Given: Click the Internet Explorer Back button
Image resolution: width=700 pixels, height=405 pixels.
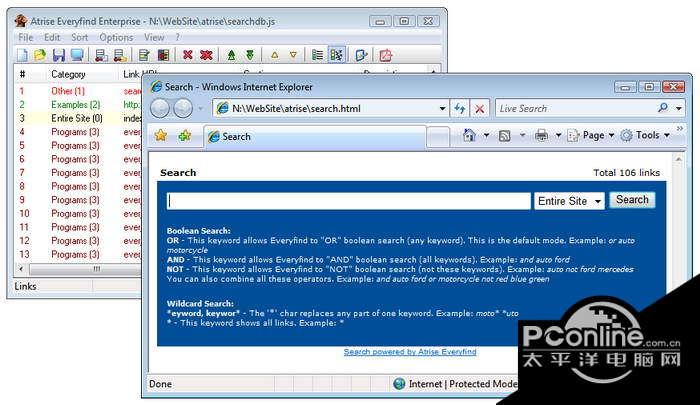Looking at the screenshot, I should coord(160,108).
